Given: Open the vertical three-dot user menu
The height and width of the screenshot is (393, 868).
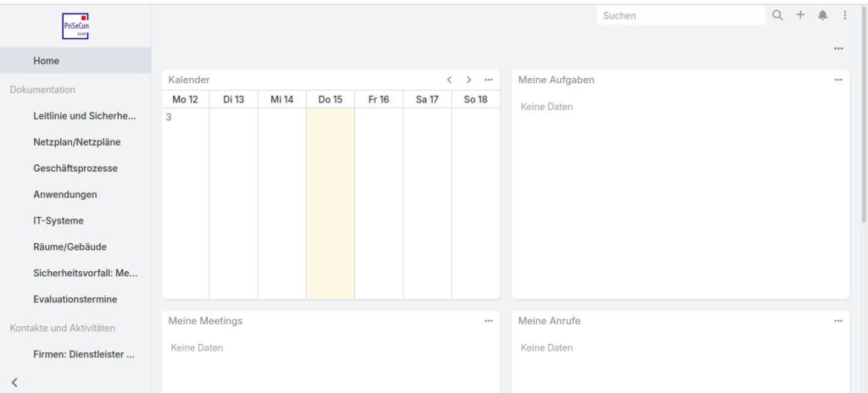Looking at the screenshot, I should pyautogui.click(x=844, y=15).
